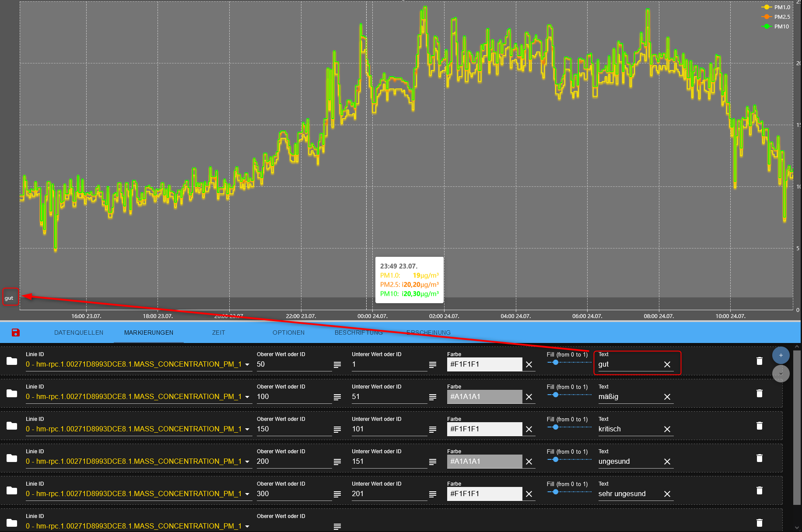Open folder icon for the 'kritisch' marking row
The height and width of the screenshot is (532, 802).
(12, 426)
